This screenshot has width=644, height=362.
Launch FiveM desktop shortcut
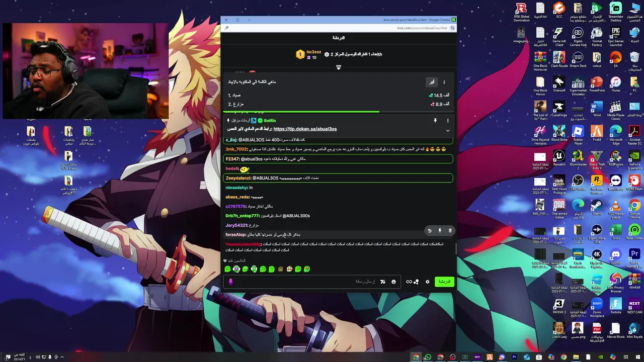pyautogui.click(x=597, y=133)
